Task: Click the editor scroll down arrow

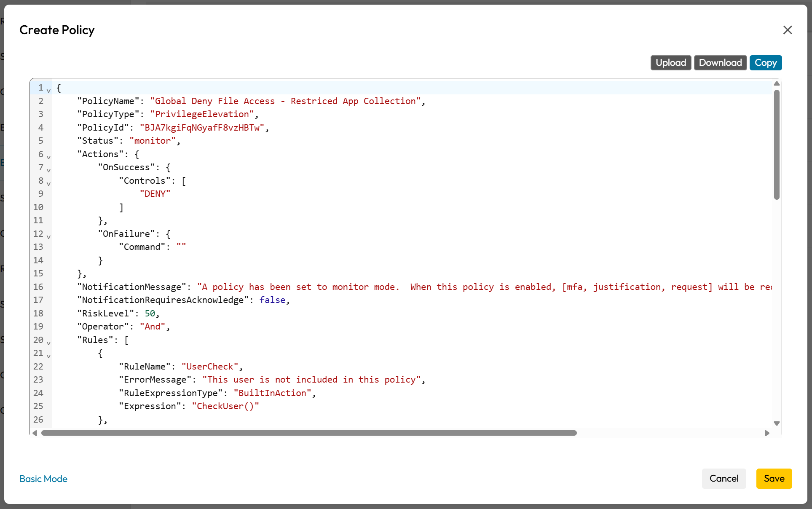Action: (777, 423)
